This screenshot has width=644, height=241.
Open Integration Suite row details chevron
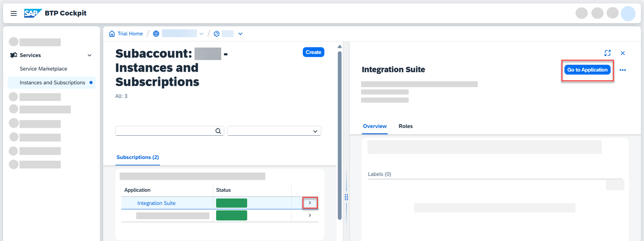click(310, 203)
